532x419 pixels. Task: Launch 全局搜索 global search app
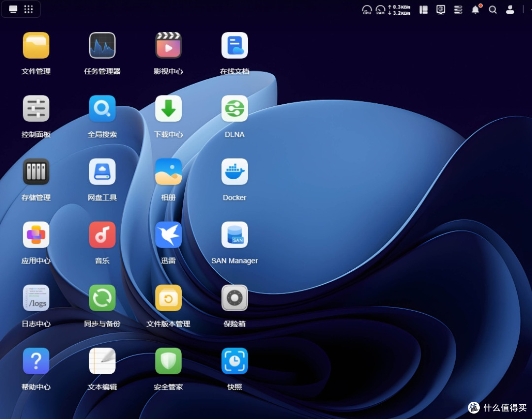pyautogui.click(x=102, y=108)
